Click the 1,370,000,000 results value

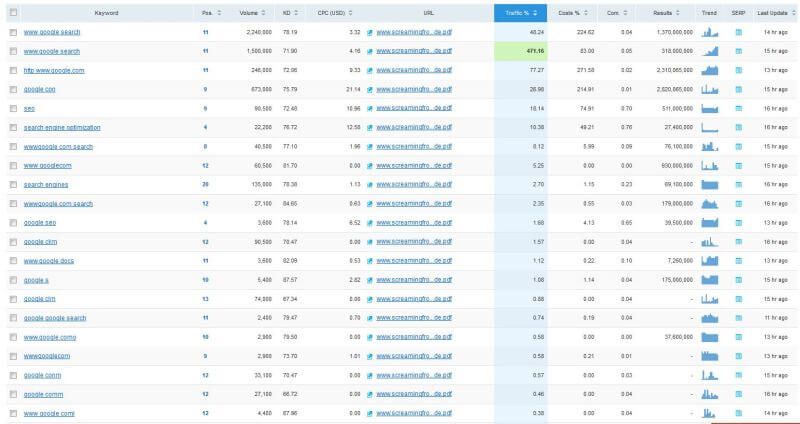coord(674,32)
